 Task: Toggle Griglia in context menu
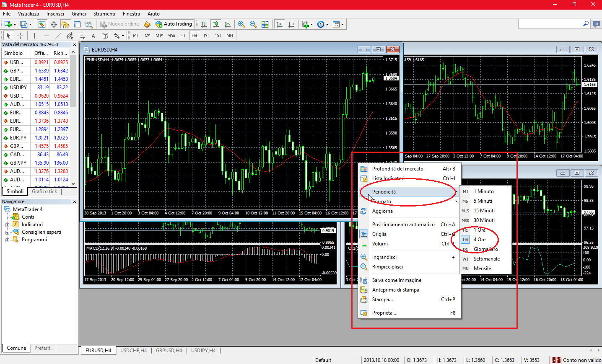(409, 234)
